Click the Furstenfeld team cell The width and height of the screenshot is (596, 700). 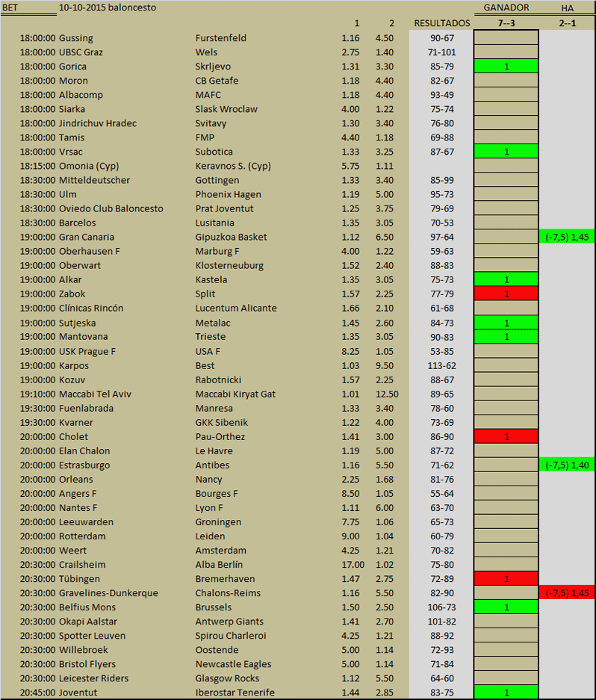pyautogui.click(x=220, y=38)
